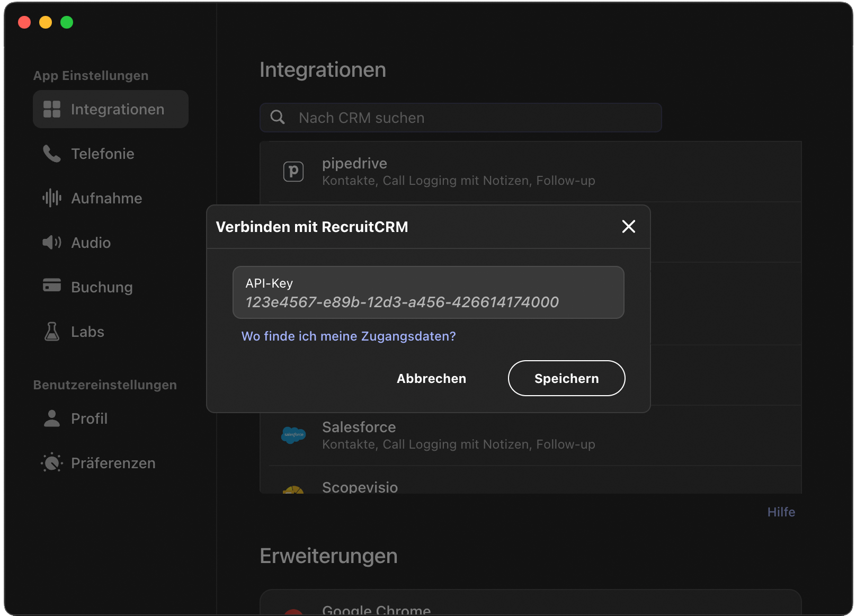Click the Benutzereinstellungen section label
This screenshot has width=856, height=616.
point(105,385)
